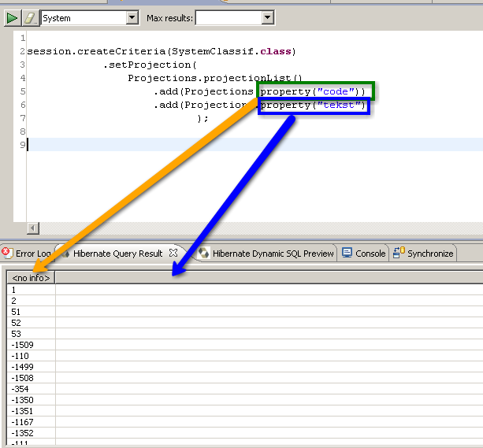Viewport: 483px width, 448px height.
Task: Click the "tekst" string literal in editor
Action: (339, 105)
